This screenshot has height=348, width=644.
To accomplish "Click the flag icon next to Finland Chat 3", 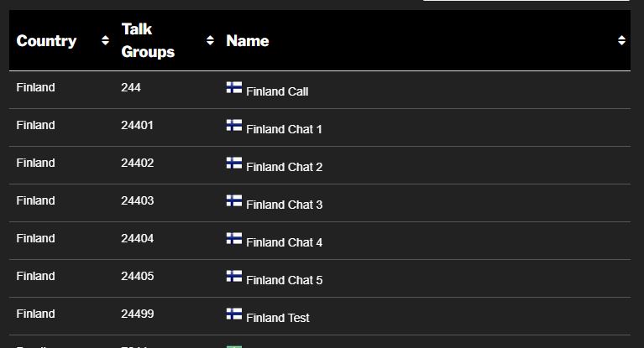I will [234, 200].
